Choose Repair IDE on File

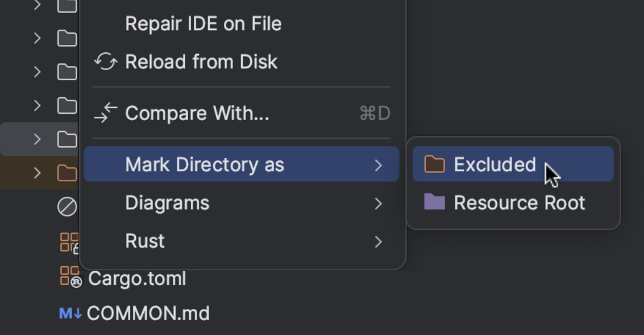[203, 24]
